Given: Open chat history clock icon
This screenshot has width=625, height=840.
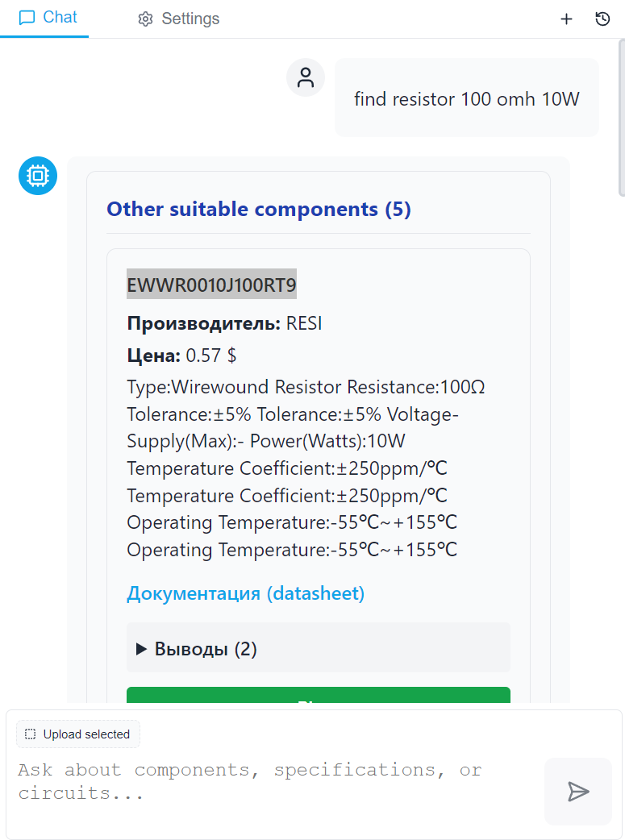Looking at the screenshot, I should 602,19.
